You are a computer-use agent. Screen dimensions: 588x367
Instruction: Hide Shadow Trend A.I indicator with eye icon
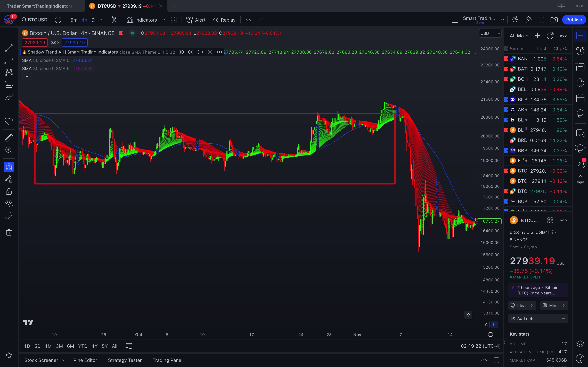[181, 52]
